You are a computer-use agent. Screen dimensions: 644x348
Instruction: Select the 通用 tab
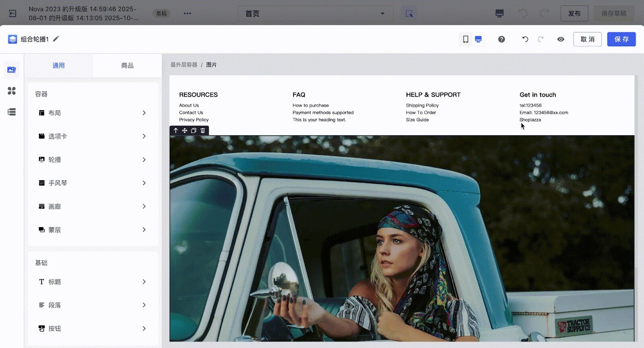tap(58, 66)
